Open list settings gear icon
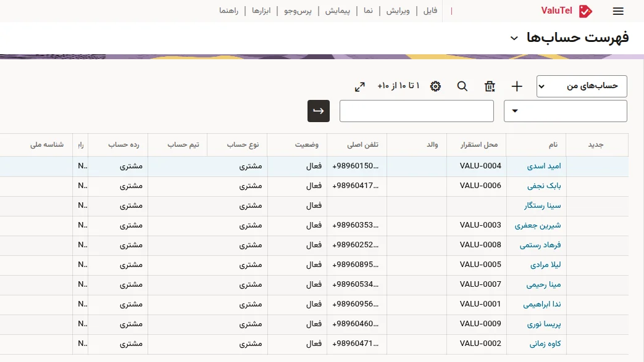The width and height of the screenshot is (644, 362). point(435,86)
